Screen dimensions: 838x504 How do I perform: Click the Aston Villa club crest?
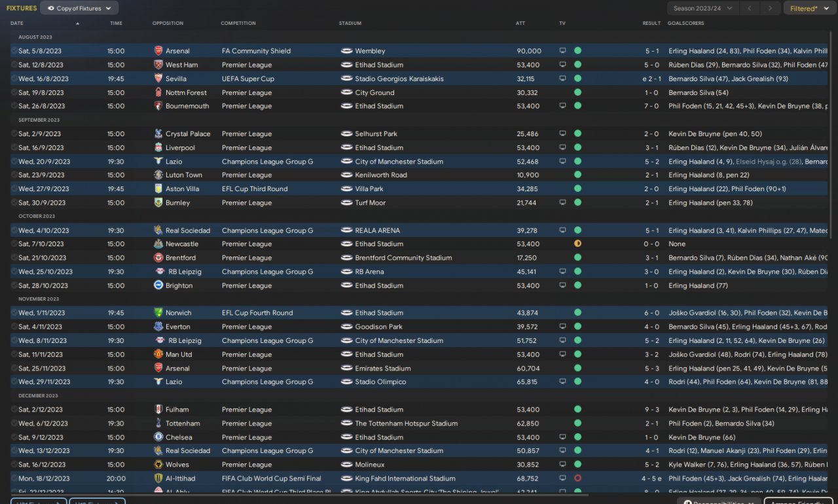[158, 189]
